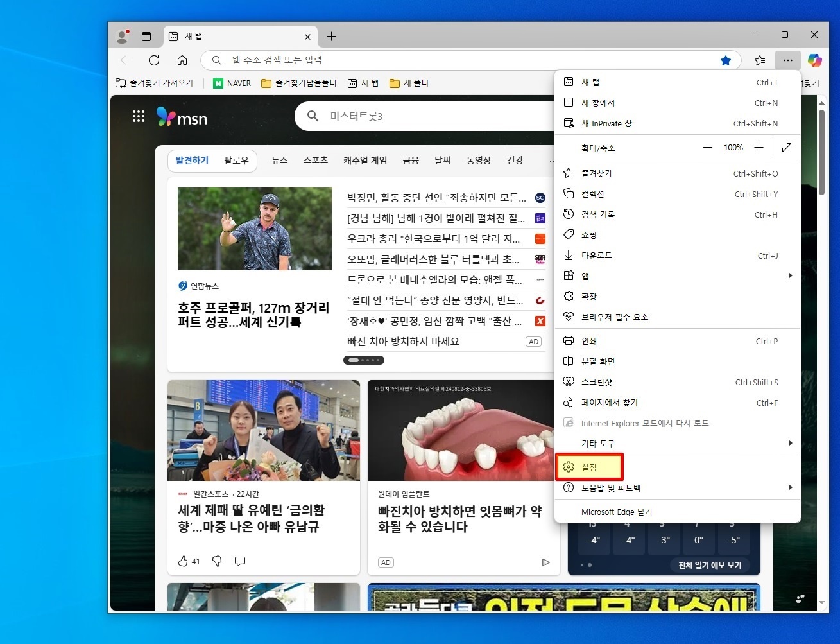Click 즐겨찾기 가져오기 on favorites bar
The height and width of the screenshot is (644, 840).
154,83
